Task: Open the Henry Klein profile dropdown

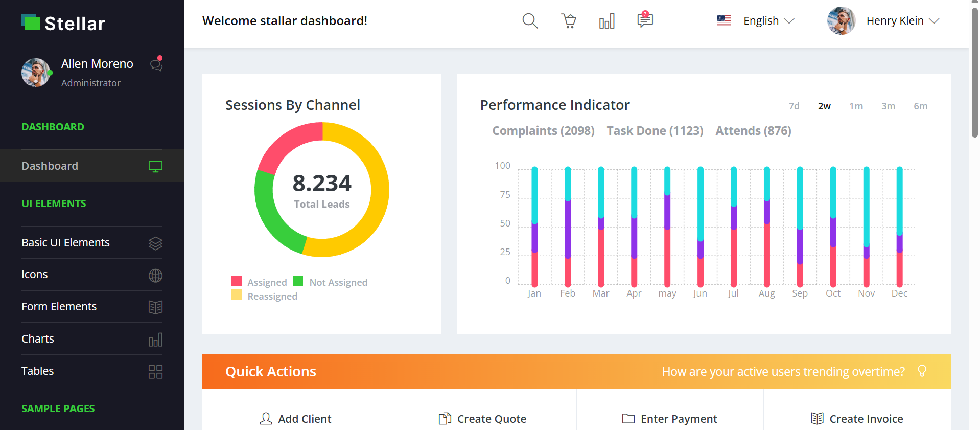Action: coord(902,21)
